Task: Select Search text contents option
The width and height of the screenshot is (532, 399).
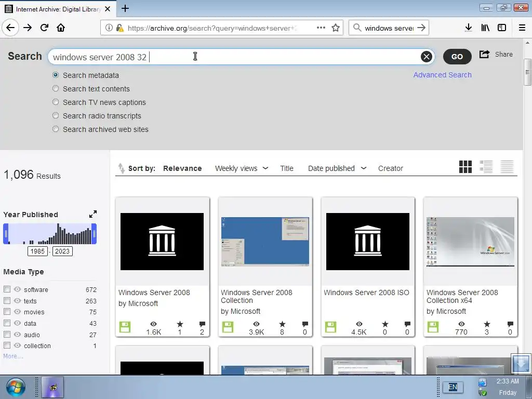Action: [56, 88]
